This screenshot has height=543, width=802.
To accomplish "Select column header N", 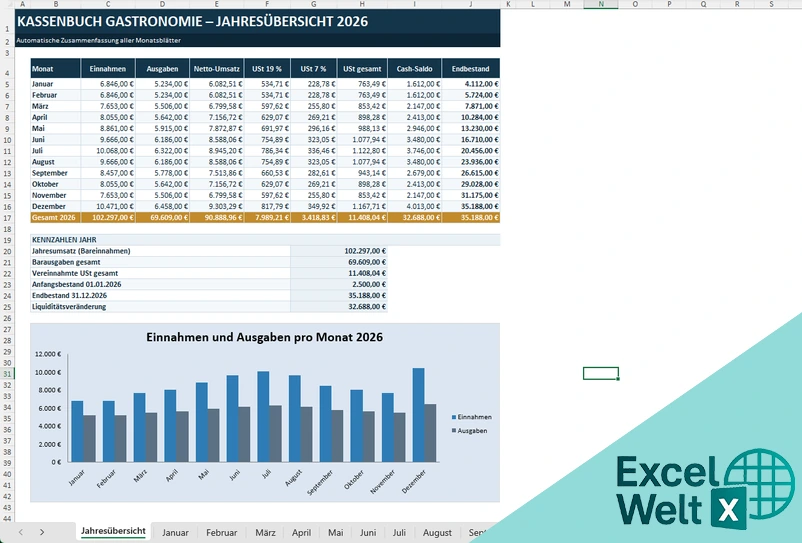I will point(601,4).
